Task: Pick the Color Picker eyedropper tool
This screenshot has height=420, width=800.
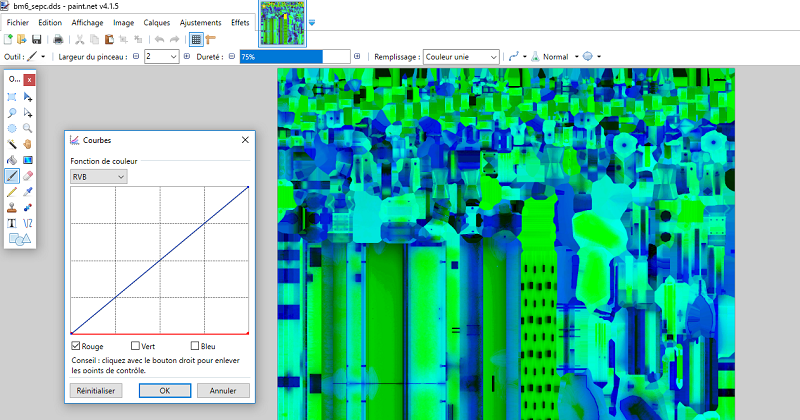Action: coord(28,192)
